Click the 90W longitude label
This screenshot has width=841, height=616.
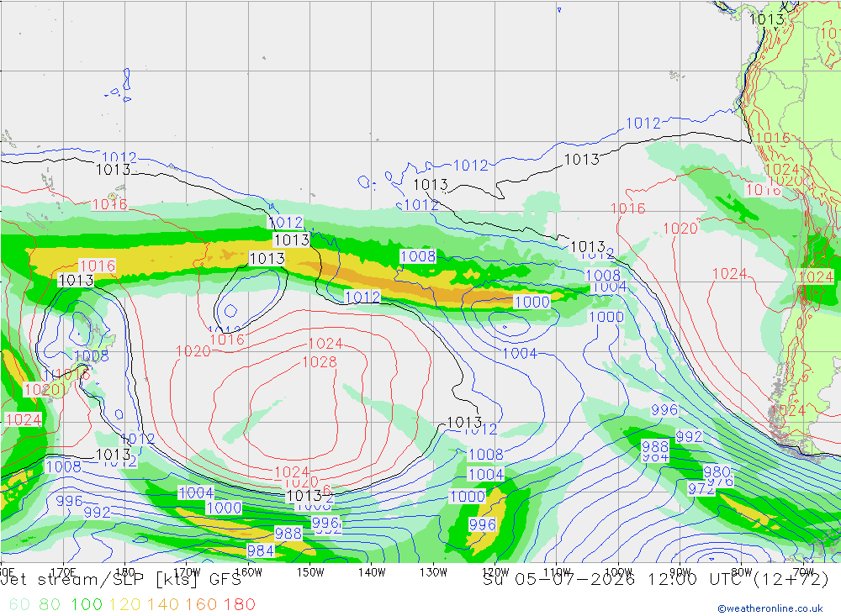[680, 572]
